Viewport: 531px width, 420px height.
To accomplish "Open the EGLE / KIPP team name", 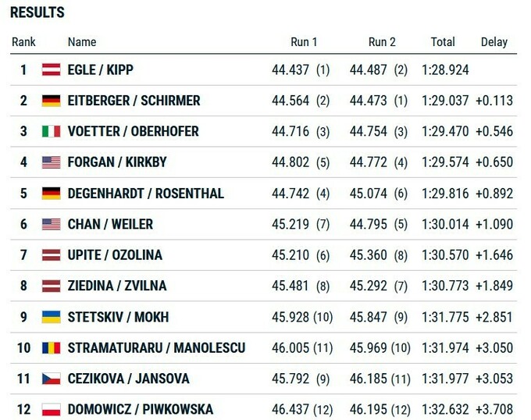I will (x=101, y=70).
